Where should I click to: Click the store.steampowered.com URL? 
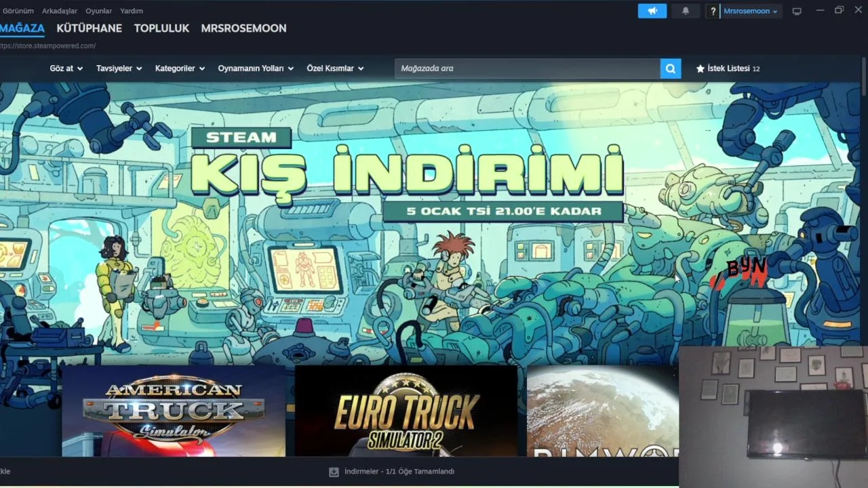click(48, 46)
